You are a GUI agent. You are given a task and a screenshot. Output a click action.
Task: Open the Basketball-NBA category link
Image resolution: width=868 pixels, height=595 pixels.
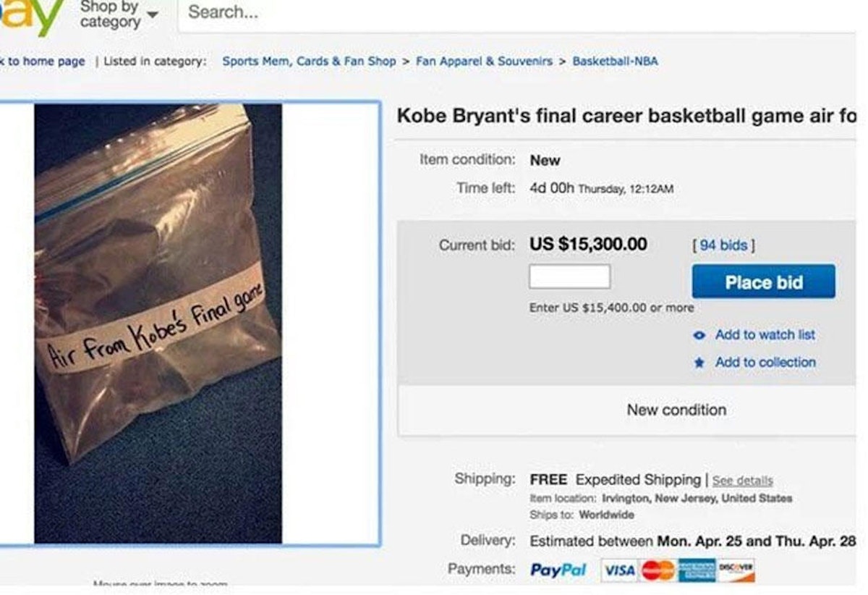[615, 62]
